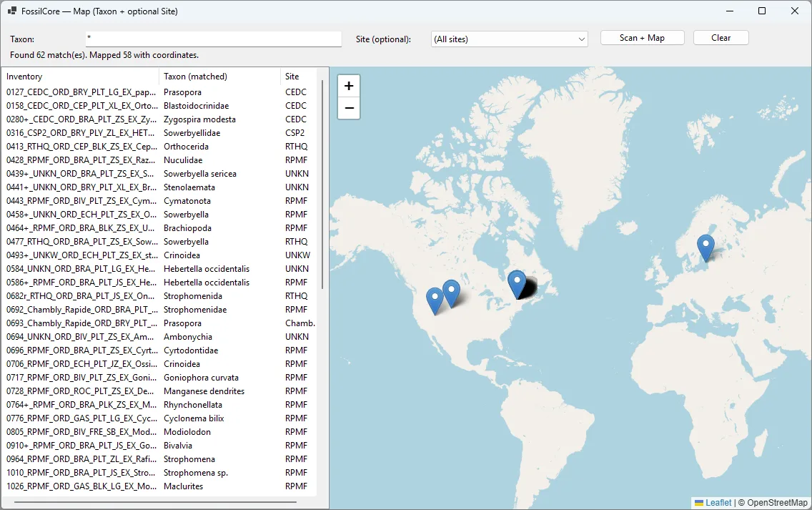The width and height of the screenshot is (812, 510).
Task: Open the Site (optional) dropdown
Action: [x=510, y=39]
